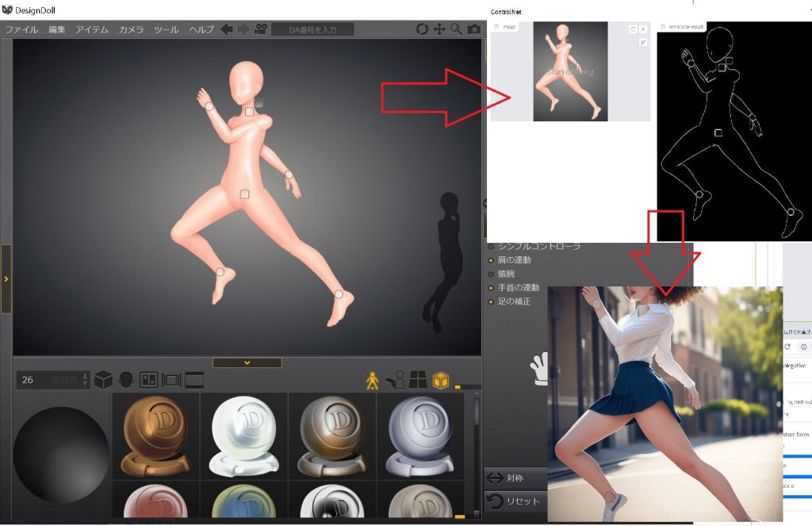Toggle the 肩の連動 option
The width and height of the screenshot is (812, 526).
coord(510,259)
